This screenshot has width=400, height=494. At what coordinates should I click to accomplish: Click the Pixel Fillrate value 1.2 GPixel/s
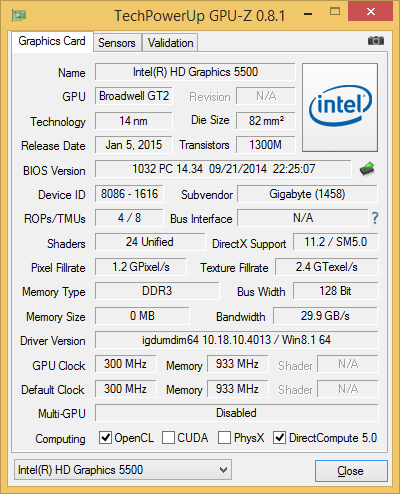click(141, 267)
